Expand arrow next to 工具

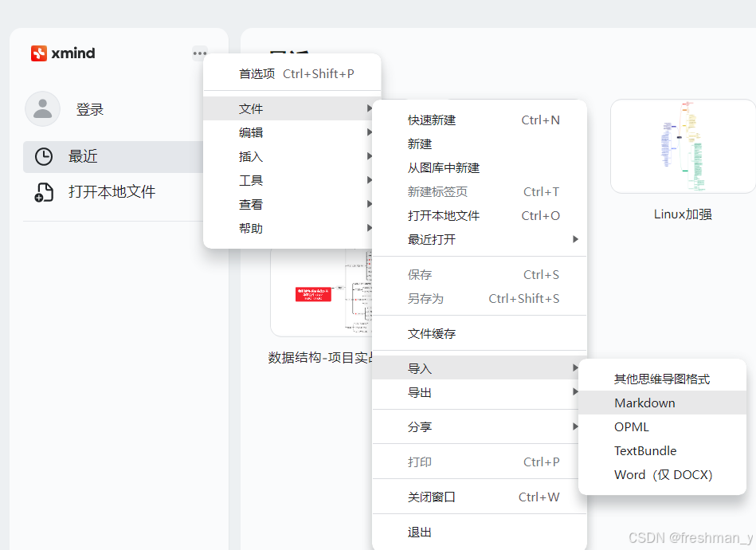pos(370,180)
